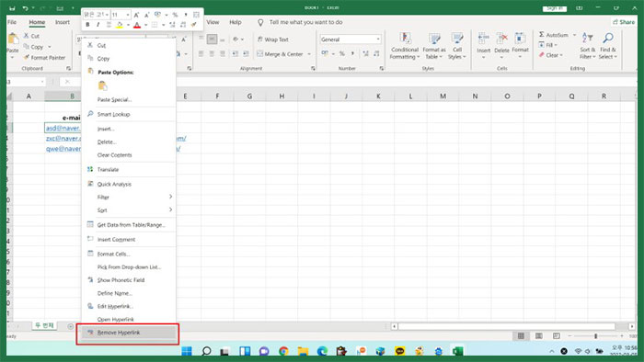Image resolution: width=644 pixels, height=362 pixels.
Task: Expand the Sort submenu in context menu
Action: pyautogui.click(x=129, y=210)
